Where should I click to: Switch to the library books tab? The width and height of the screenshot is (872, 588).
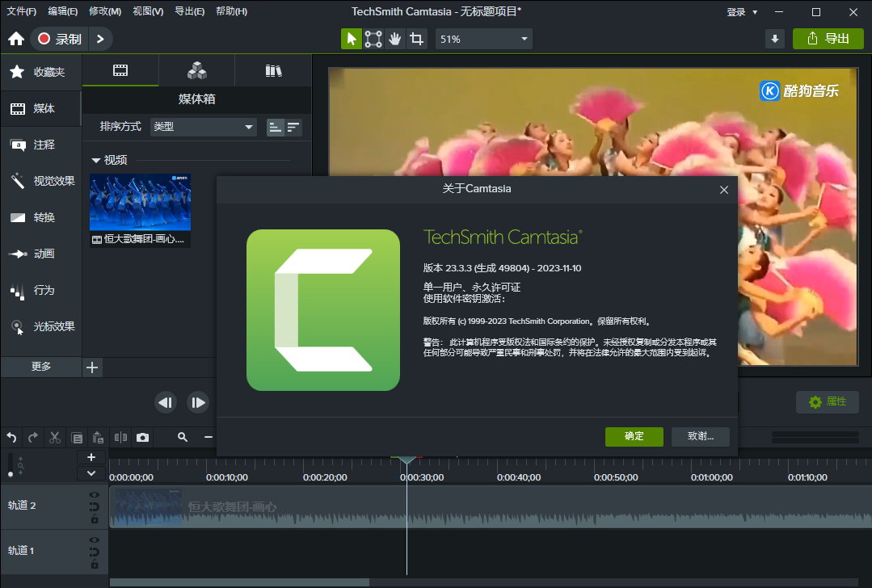(273, 70)
